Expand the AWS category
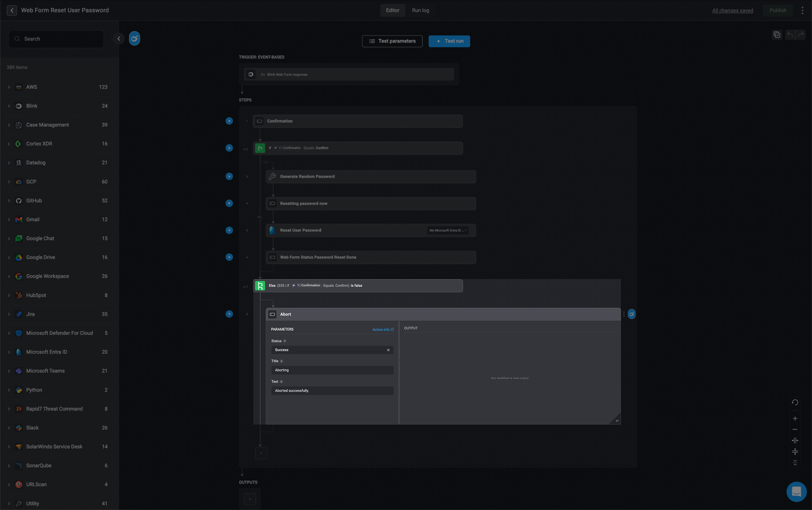This screenshot has height=510, width=812. pyautogui.click(x=9, y=87)
